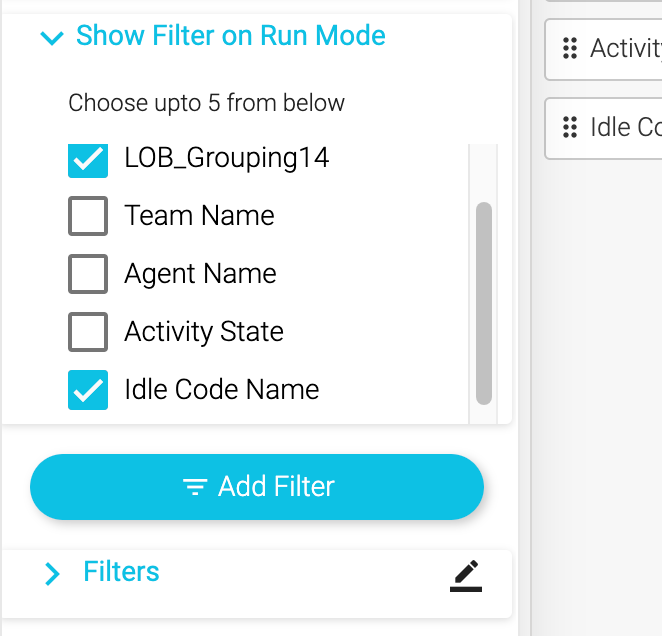Tick the Activity State checkbox
662x636 pixels.
click(x=88, y=332)
